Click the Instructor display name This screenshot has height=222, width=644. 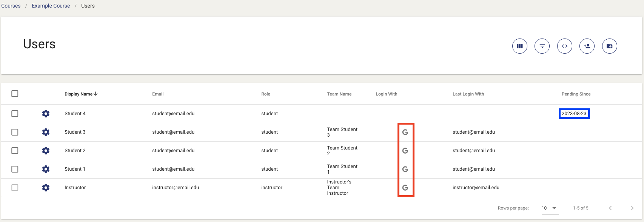coord(75,188)
